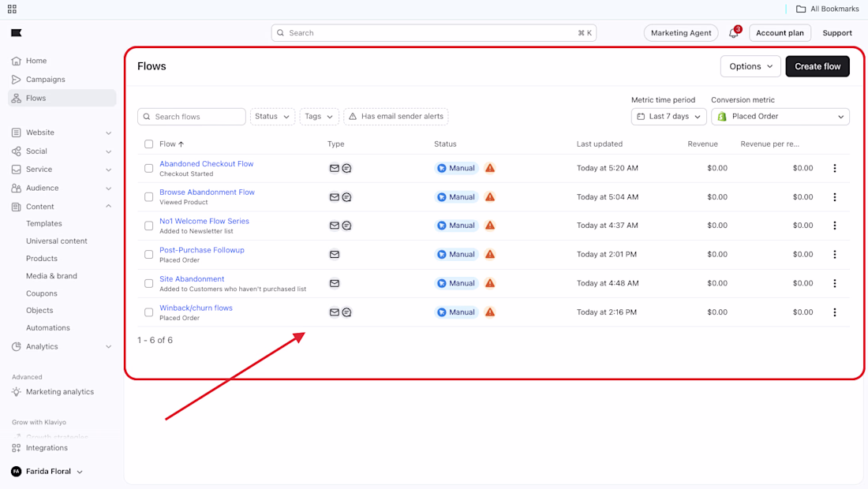Click the warning triangle for Winback/churn flows
The width and height of the screenshot is (868, 489).
tap(490, 312)
